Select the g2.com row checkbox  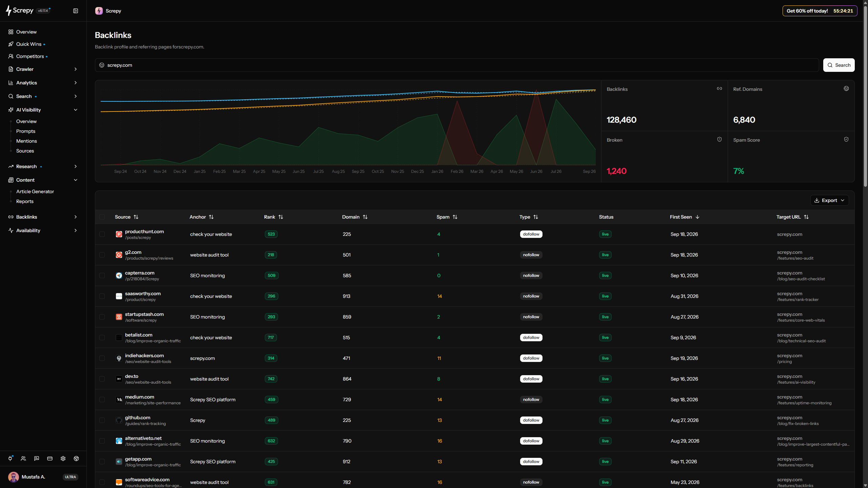point(102,255)
